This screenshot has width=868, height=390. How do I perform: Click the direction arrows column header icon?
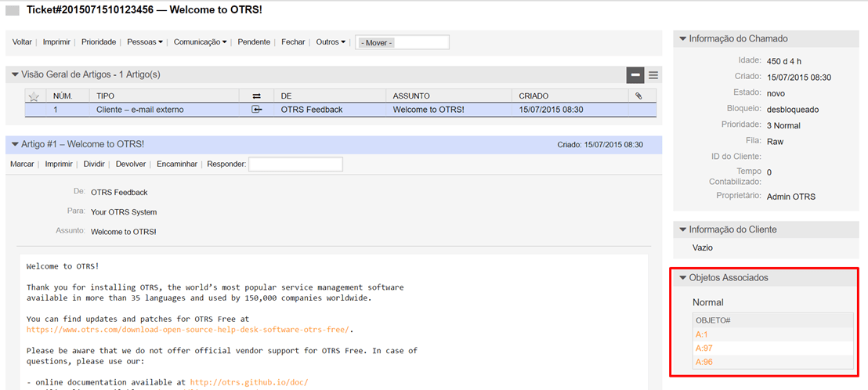tap(256, 96)
